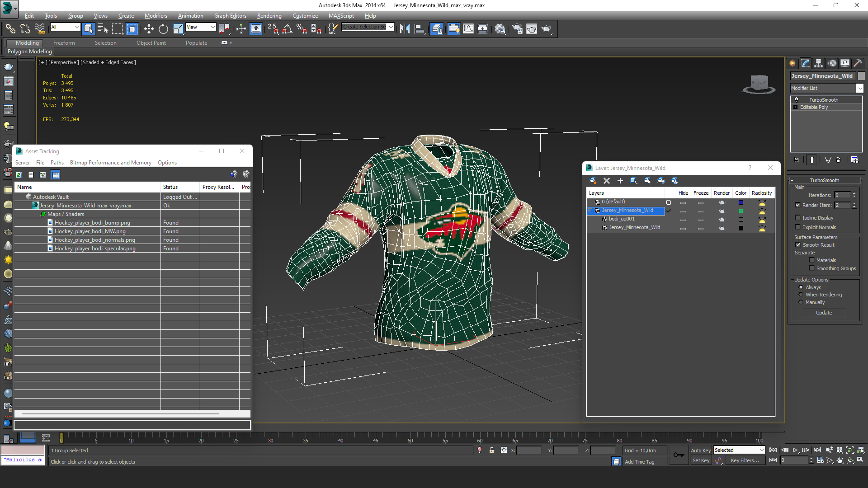
Task: Enable Isoline Display checkbox
Action: pos(798,218)
